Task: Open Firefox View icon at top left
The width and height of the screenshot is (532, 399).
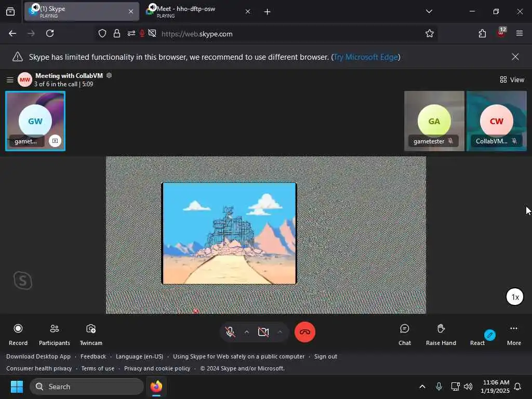Action: click(x=10, y=11)
